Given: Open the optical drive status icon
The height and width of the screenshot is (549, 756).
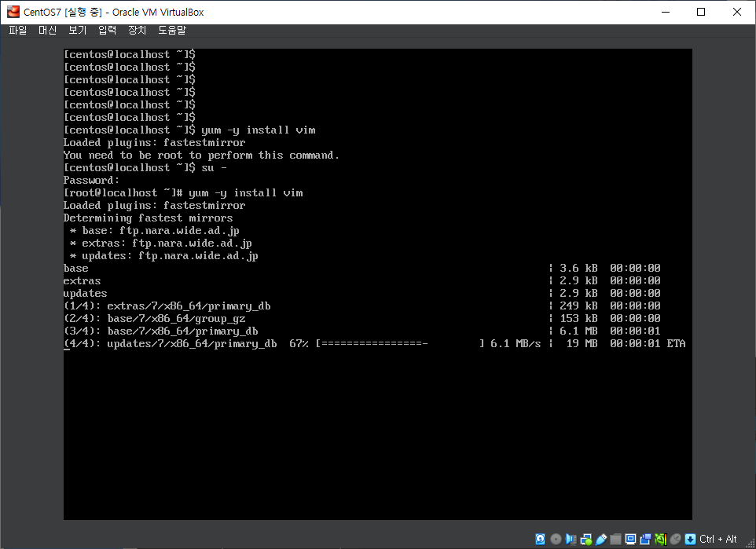Looking at the screenshot, I should pyautogui.click(x=556, y=539).
